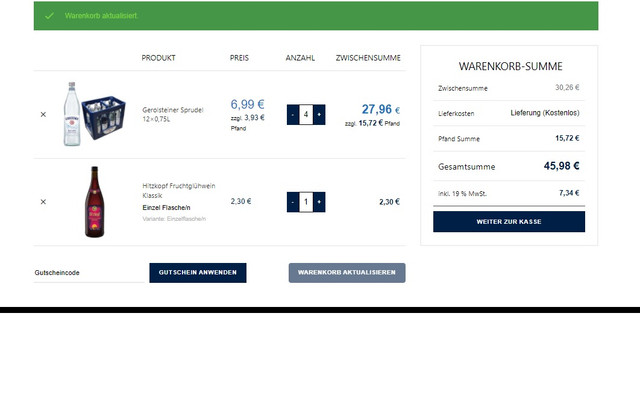Select the Pfand Summe value 15,72 €
Viewport: 640px width, 406px height.
point(567,138)
